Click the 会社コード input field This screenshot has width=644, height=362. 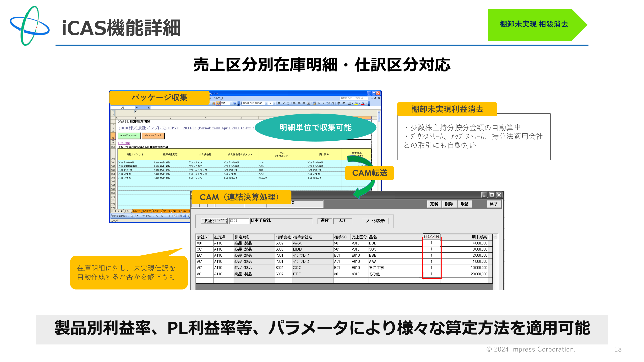point(239,221)
